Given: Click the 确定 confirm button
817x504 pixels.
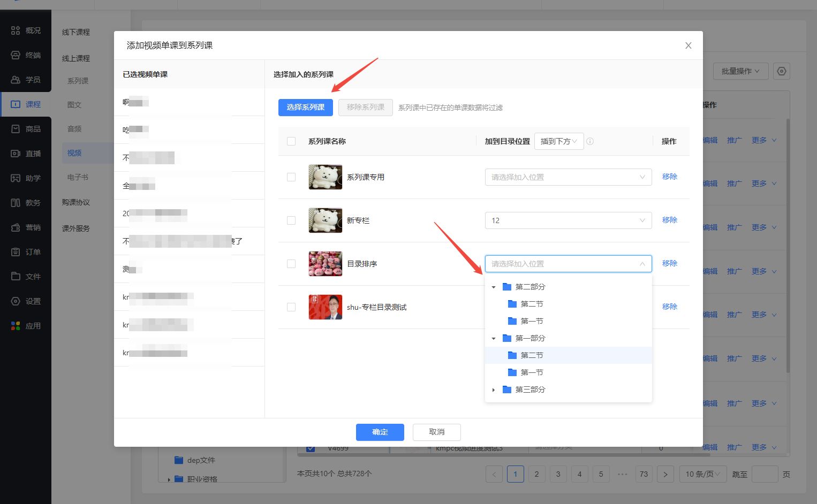Looking at the screenshot, I should (x=380, y=432).
